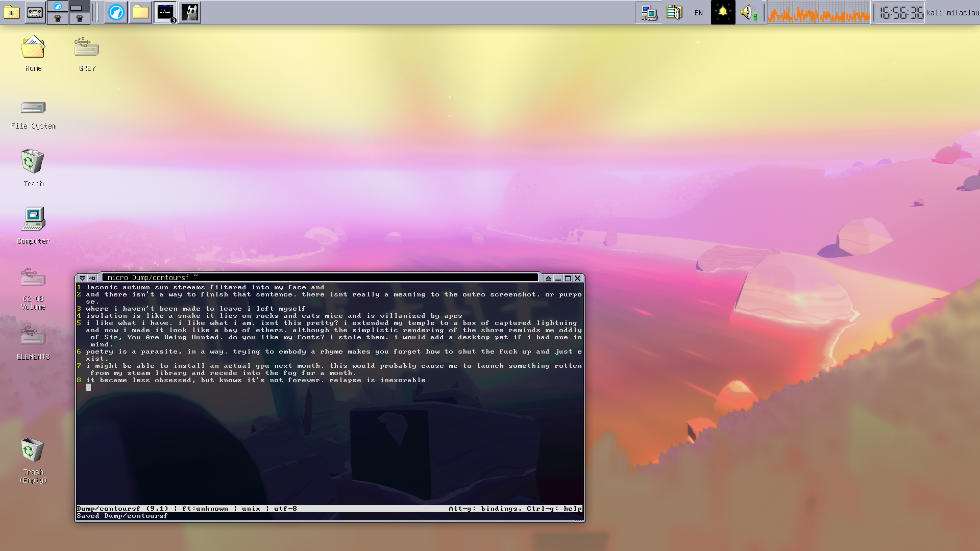Toggle the stick/pin button on terminal titlebar
Image resolution: width=980 pixels, height=551 pixels.
pyautogui.click(x=92, y=278)
